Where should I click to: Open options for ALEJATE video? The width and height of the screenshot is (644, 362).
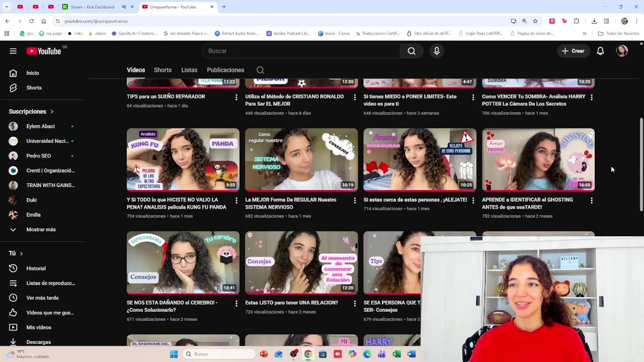pyautogui.click(x=473, y=201)
